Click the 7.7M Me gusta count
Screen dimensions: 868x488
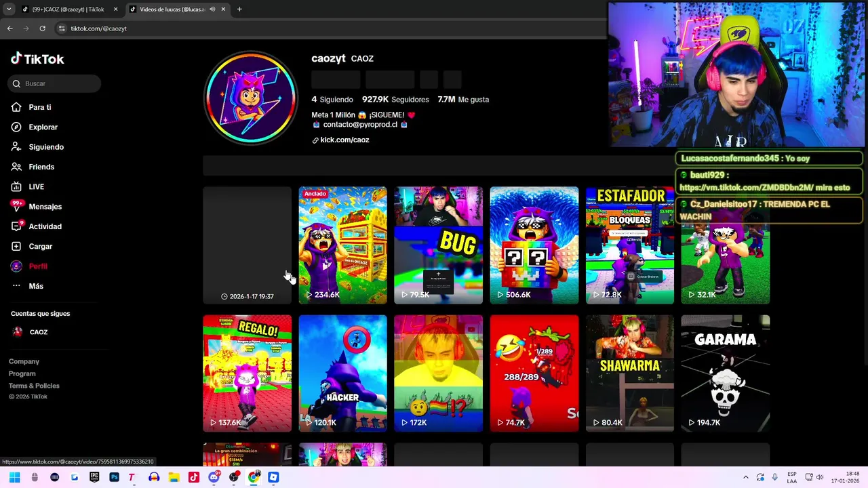(x=463, y=99)
